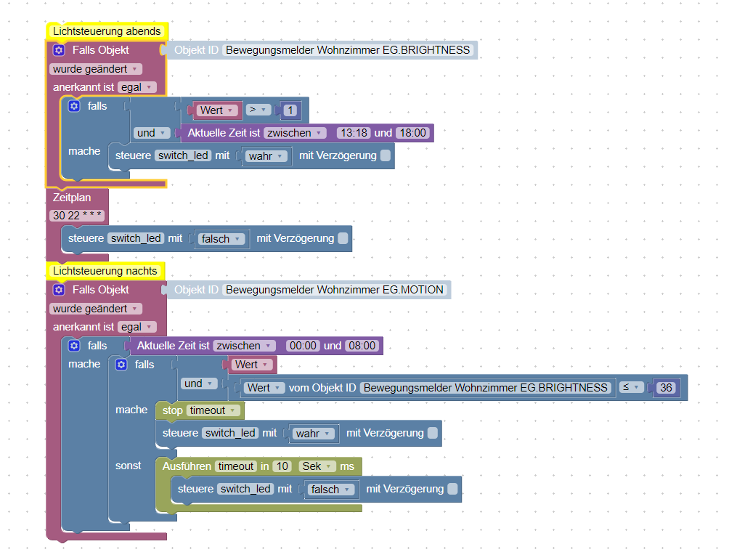
Task: Select the 'sonst' branch label
Action: point(128,466)
